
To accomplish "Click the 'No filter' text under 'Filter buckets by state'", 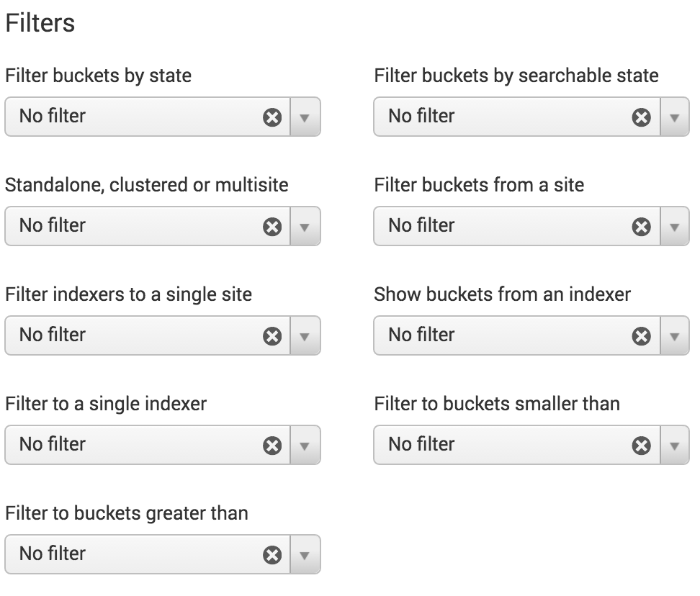I will point(53,116).
